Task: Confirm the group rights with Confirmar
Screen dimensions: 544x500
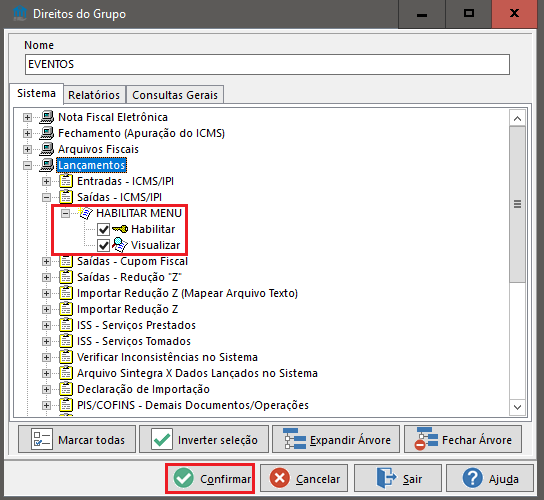Action: pyautogui.click(x=210, y=478)
